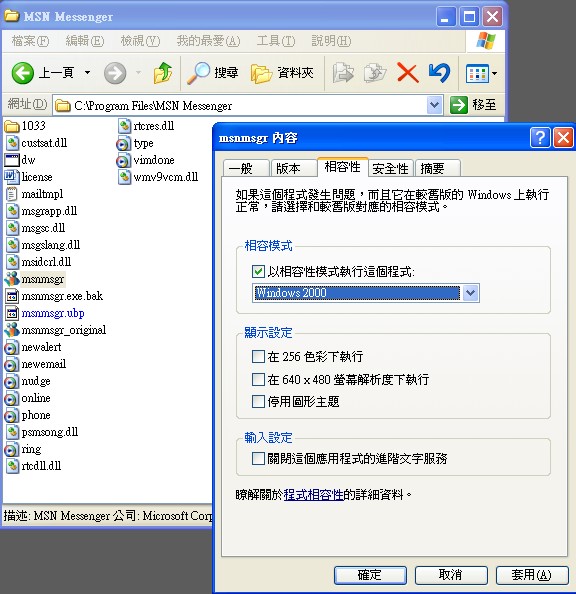Select the vimdone file name
This screenshot has width=576, height=594.
(x=154, y=160)
